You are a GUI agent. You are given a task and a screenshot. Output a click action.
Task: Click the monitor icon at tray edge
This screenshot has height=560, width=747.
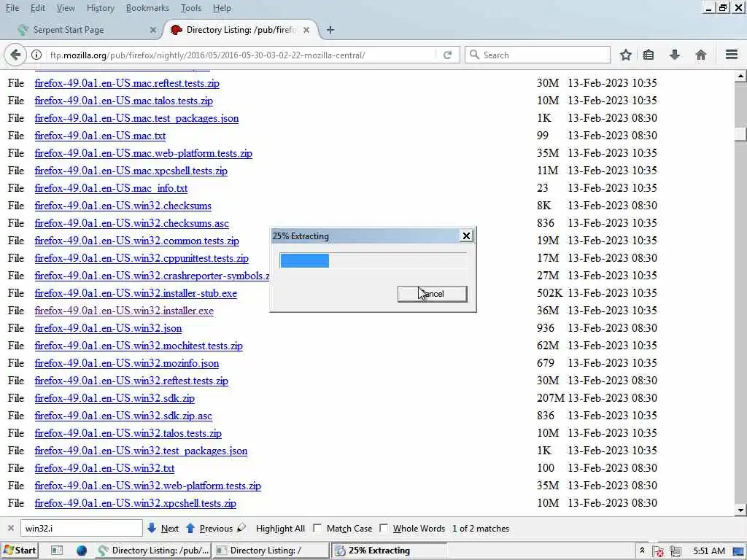pos(738,551)
